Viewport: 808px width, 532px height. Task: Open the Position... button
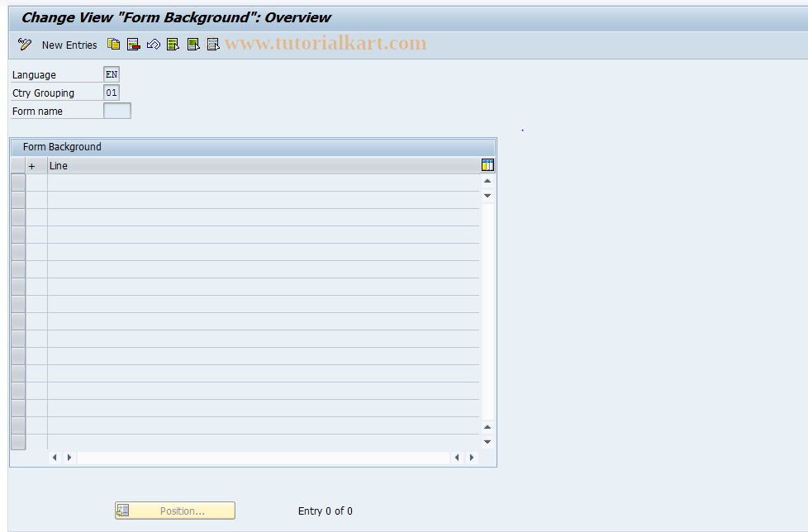click(x=174, y=511)
